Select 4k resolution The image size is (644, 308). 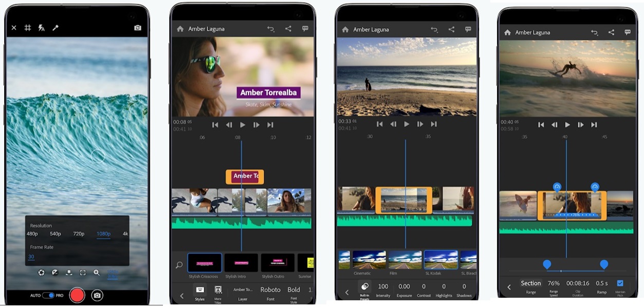click(x=125, y=234)
